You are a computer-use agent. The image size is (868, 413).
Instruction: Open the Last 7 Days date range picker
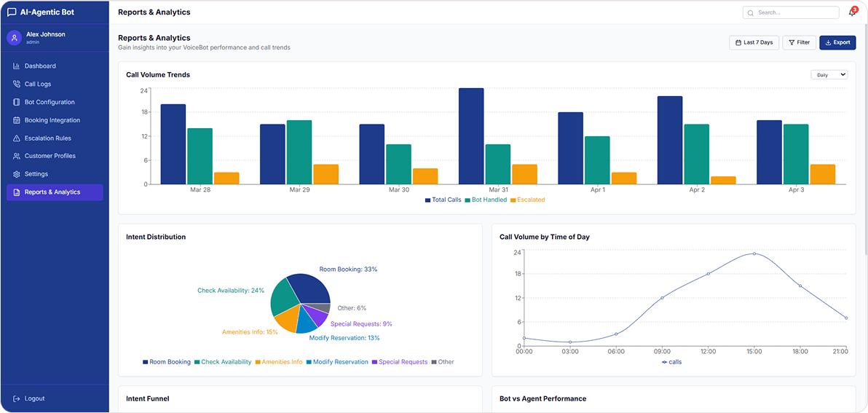tap(754, 43)
